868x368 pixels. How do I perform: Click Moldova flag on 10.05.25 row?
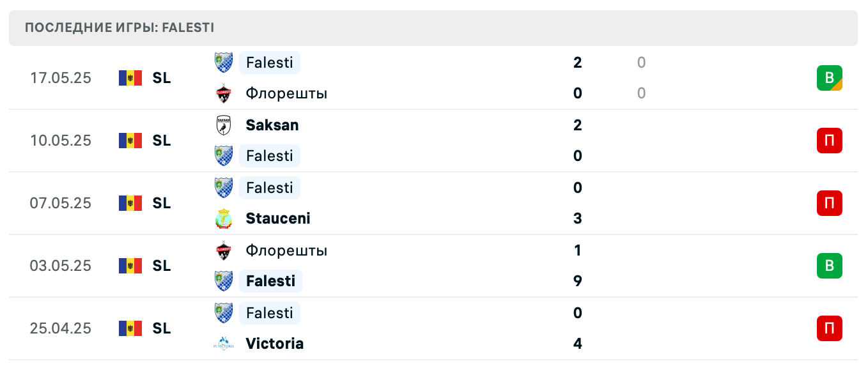(130, 141)
